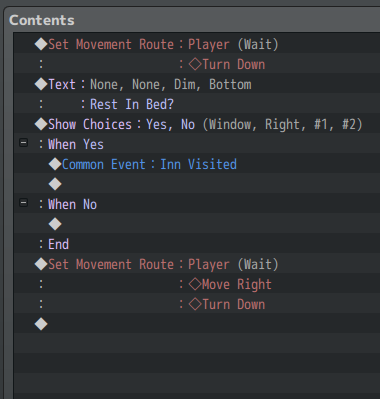The width and height of the screenshot is (380, 399).
Task: Collapse the When Yes branch
Action: click(x=23, y=143)
